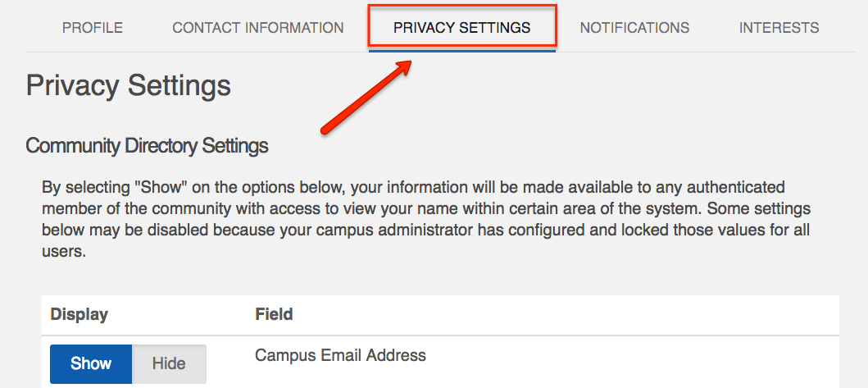
Task: Click the Display column header
Action: (x=79, y=314)
